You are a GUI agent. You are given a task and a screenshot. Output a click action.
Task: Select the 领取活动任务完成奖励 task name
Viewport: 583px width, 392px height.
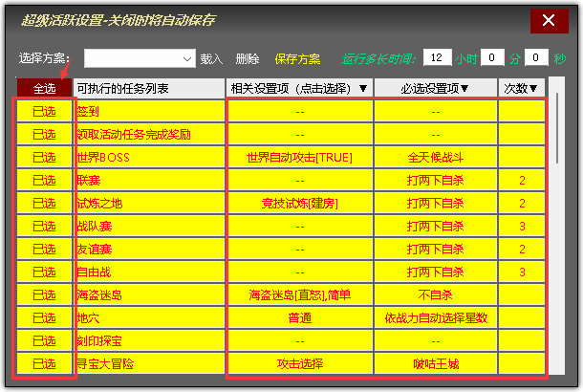pos(149,134)
